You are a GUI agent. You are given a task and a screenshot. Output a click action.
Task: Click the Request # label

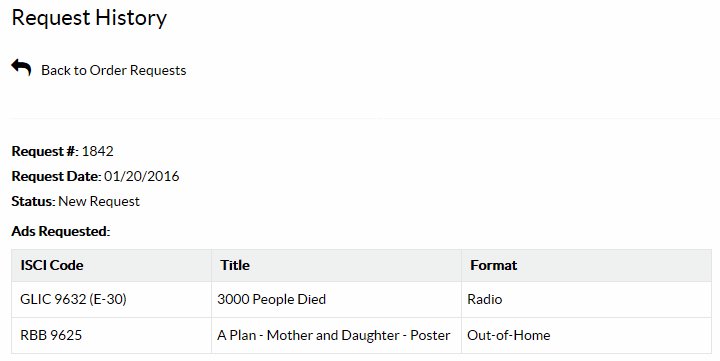45,151
